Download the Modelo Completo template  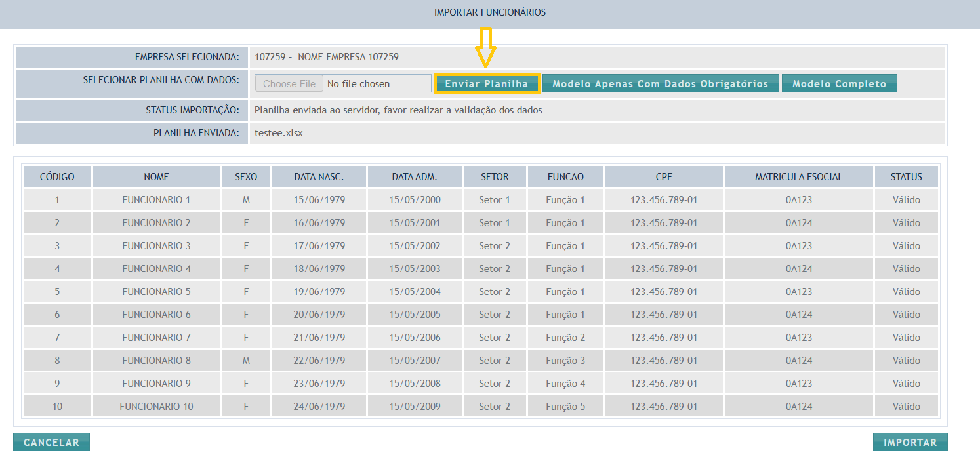(x=839, y=83)
